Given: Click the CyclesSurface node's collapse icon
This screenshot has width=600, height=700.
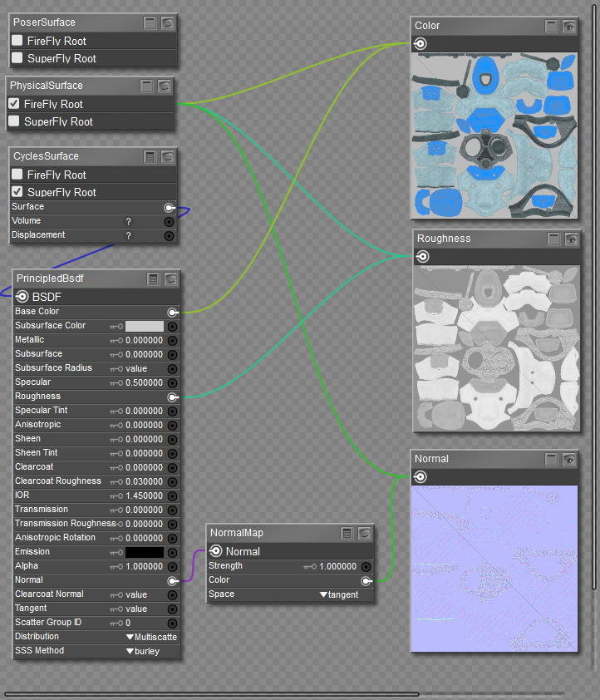Looking at the screenshot, I should pos(150,156).
